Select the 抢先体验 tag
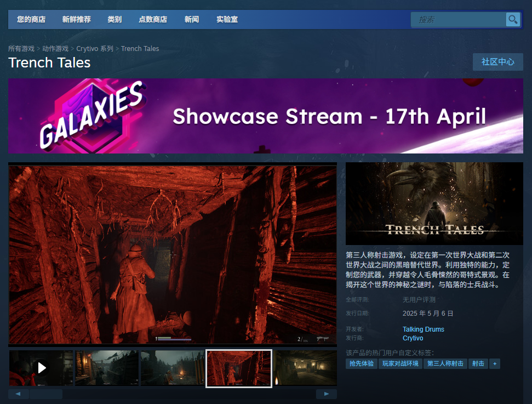The height and width of the screenshot is (404, 532). (x=361, y=363)
